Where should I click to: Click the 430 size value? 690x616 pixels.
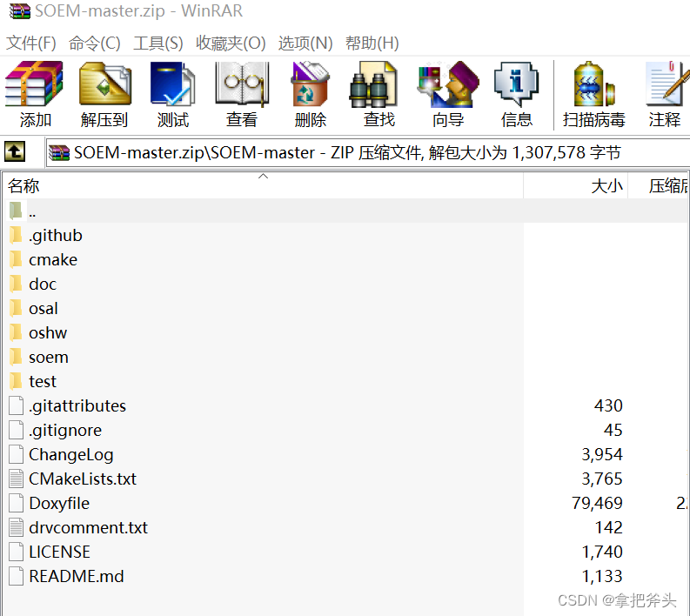[608, 405]
